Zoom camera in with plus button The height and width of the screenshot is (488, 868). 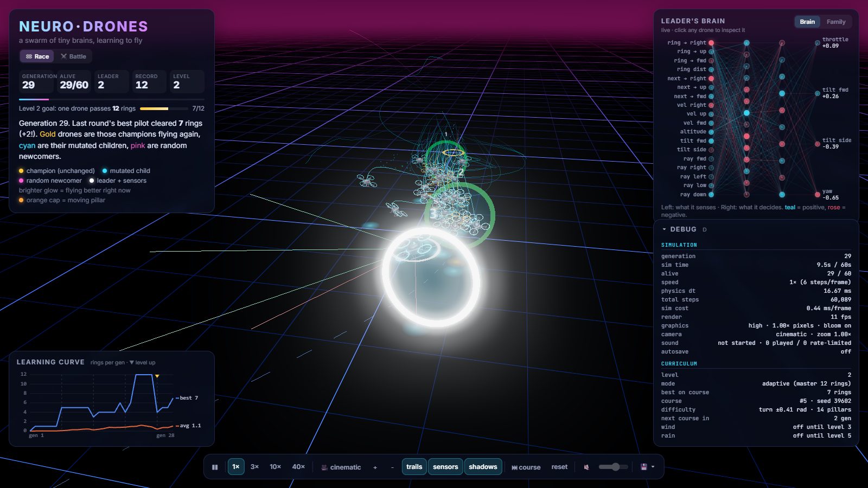tap(375, 467)
